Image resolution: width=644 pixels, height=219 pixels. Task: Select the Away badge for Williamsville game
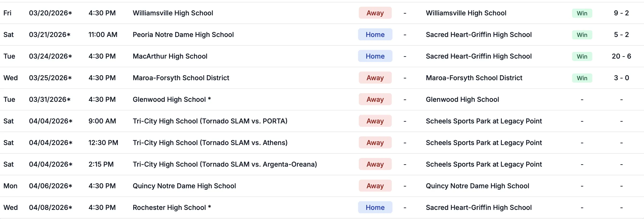[375, 13]
